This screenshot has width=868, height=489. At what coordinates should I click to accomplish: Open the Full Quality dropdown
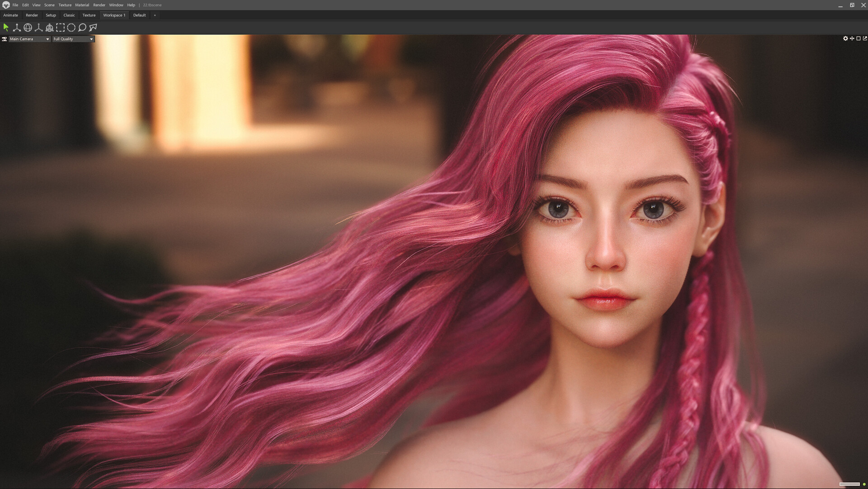point(73,39)
